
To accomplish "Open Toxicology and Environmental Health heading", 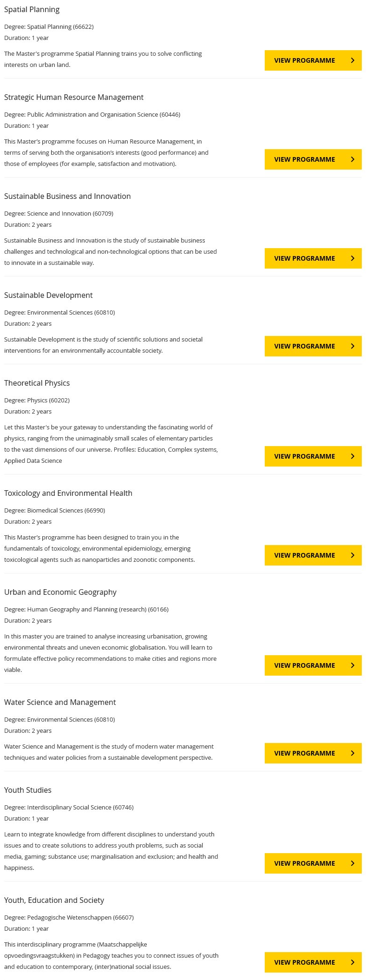I will tap(68, 493).
